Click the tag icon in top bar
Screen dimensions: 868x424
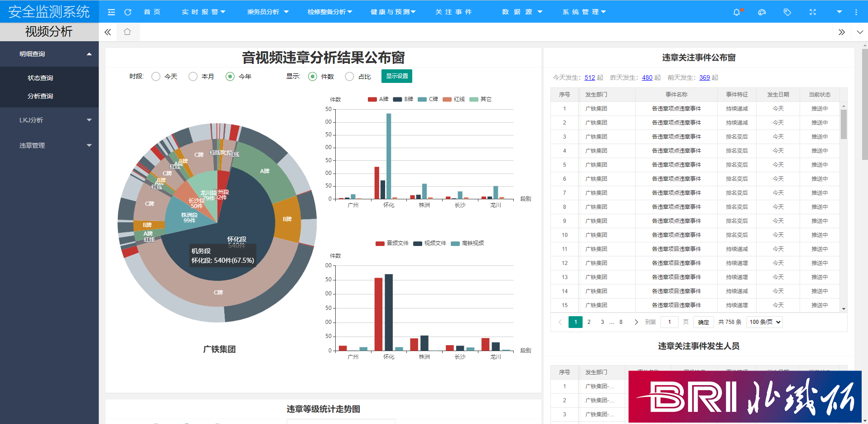(x=787, y=12)
